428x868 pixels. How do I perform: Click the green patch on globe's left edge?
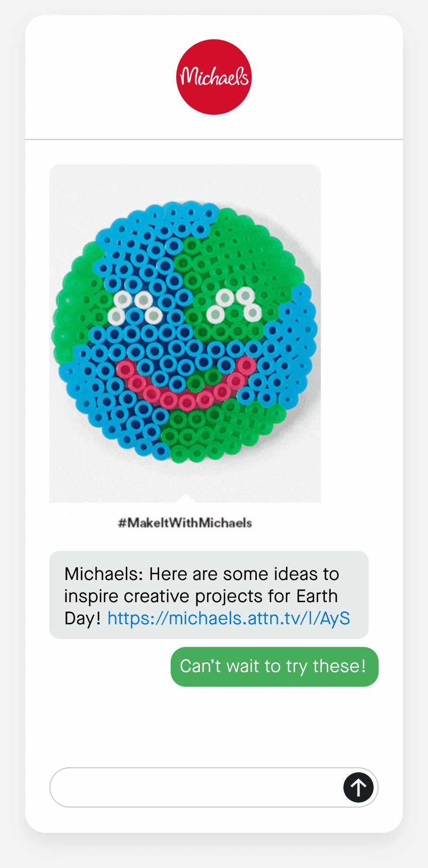(76, 302)
